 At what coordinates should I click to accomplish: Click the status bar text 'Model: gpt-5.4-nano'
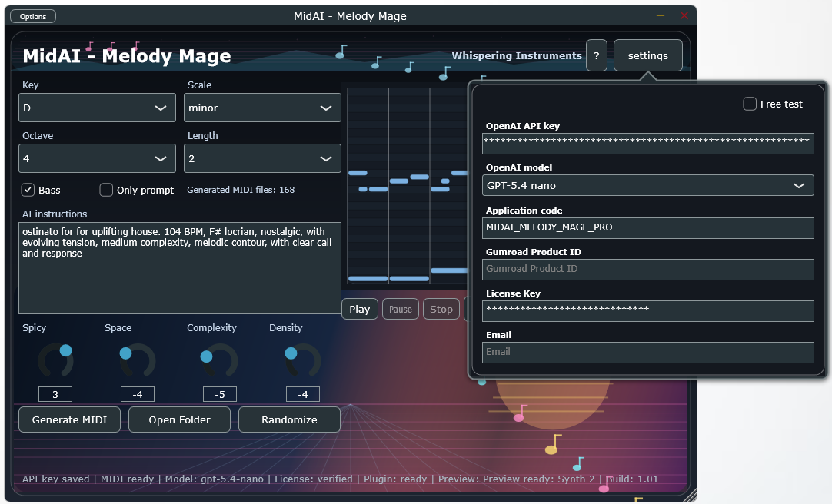click(215, 479)
